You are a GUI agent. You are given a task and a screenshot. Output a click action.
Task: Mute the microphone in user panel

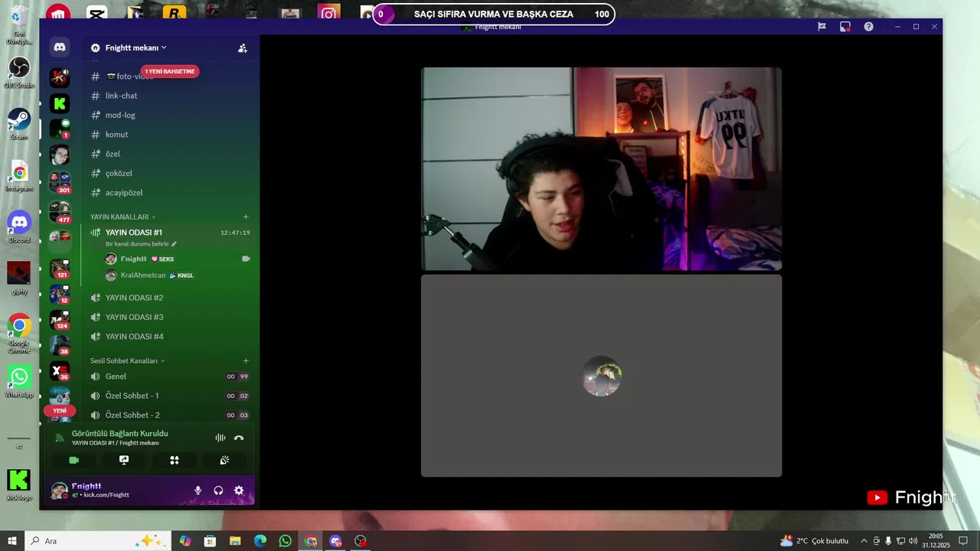pos(198,491)
